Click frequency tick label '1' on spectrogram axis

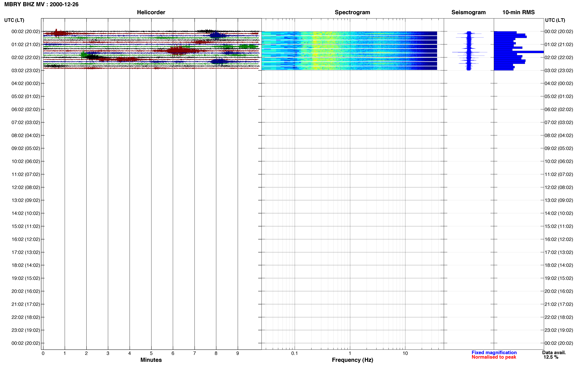[350, 353]
